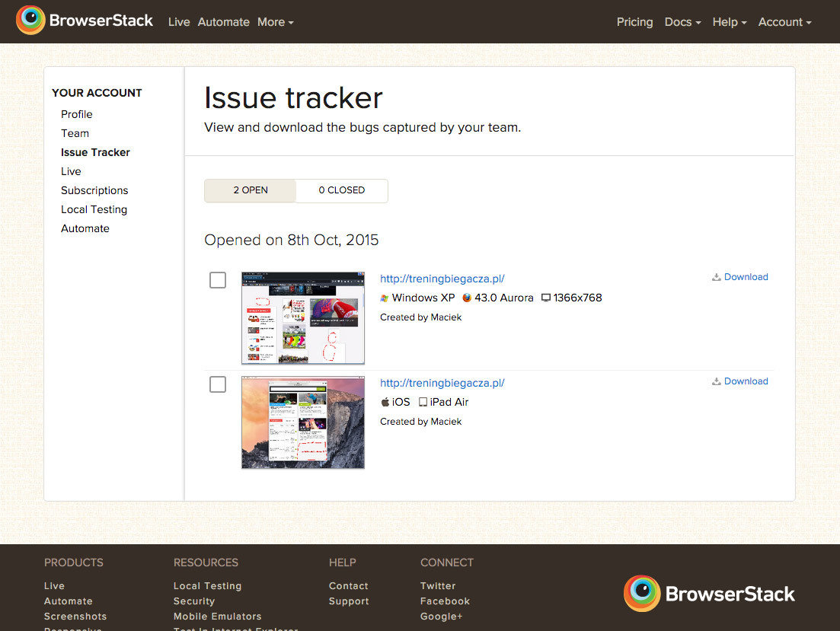Open Automate in the account sidebar

tap(85, 228)
